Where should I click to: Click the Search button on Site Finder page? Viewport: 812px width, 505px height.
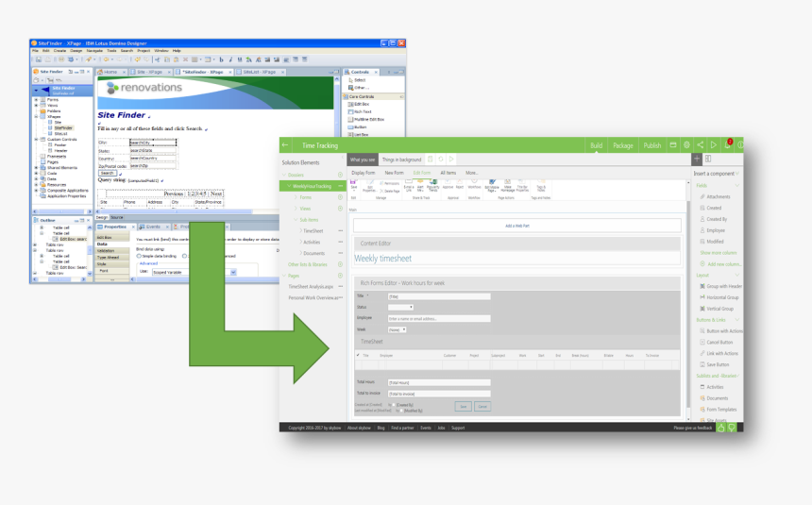(x=108, y=173)
